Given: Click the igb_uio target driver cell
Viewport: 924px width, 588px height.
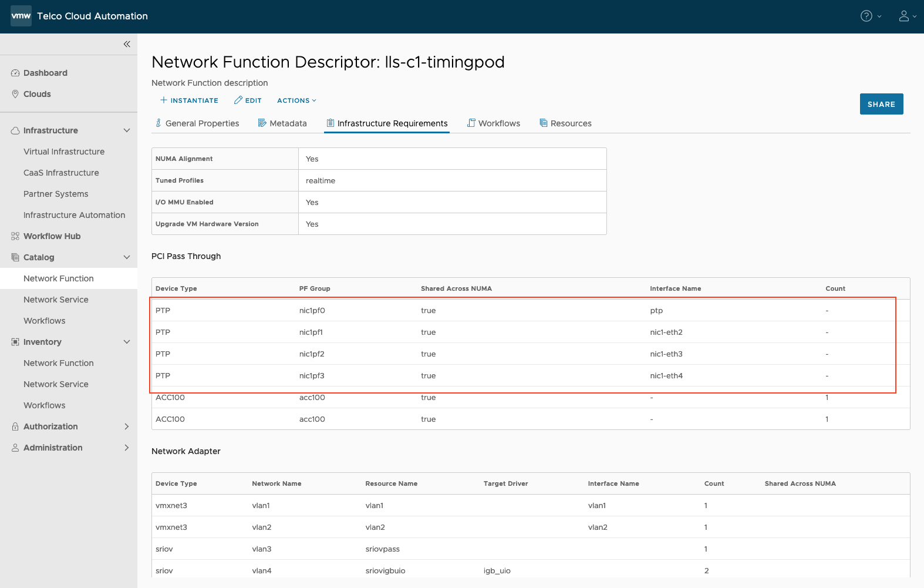Looking at the screenshot, I should coord(497,571).
